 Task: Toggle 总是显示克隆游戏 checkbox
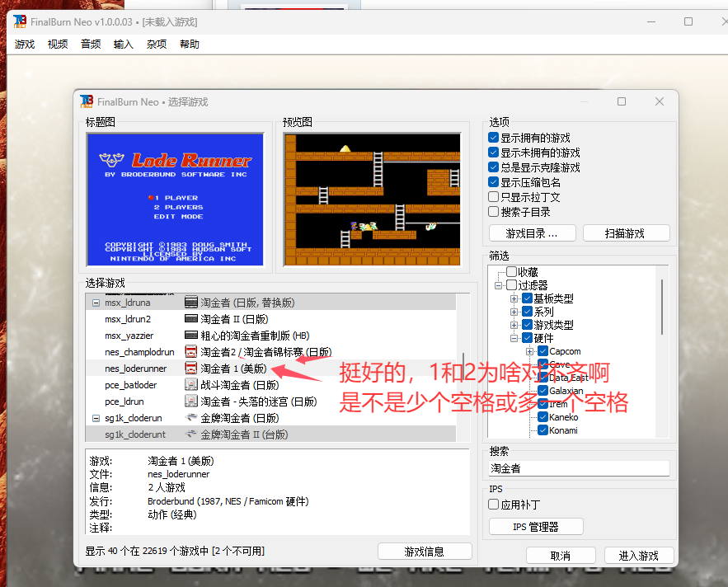(x=494, y=167)
